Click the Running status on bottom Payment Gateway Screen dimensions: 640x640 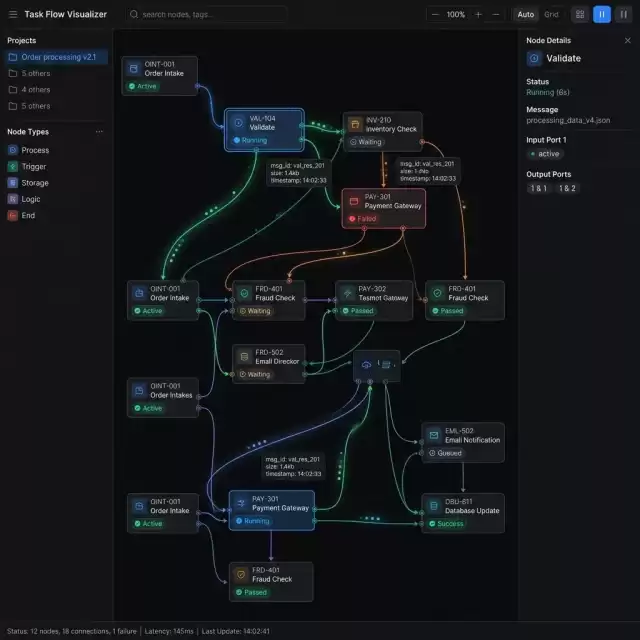pyautogui.click(x=253, y=521)
